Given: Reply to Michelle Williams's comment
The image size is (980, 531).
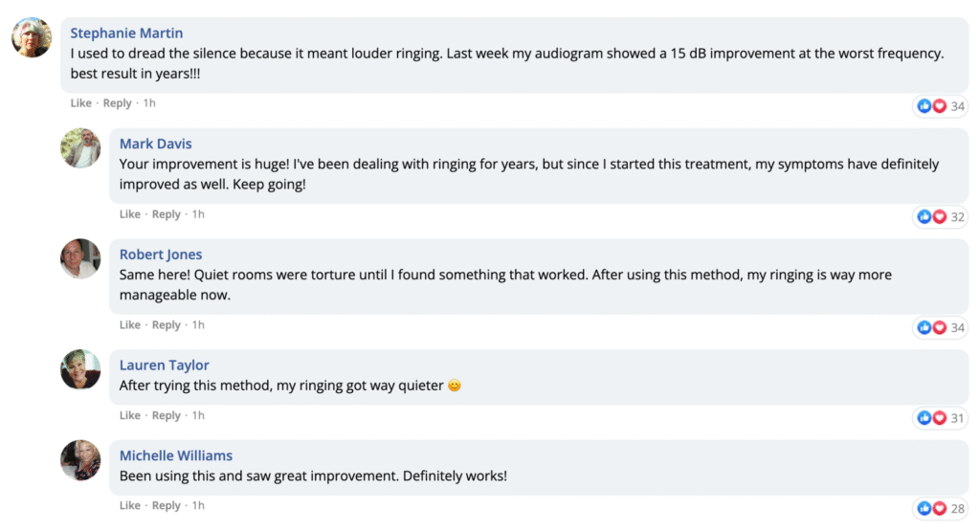Looking at the screenshot, I should tap(167, 505).
